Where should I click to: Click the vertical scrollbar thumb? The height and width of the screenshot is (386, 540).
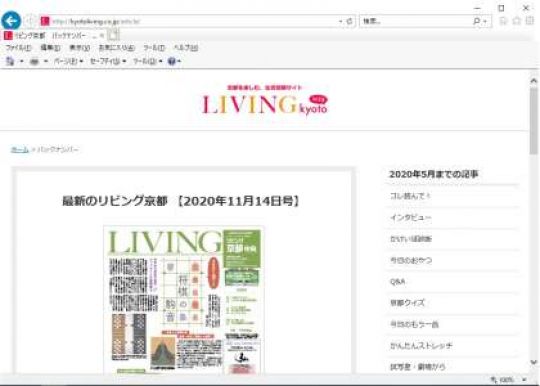click(533, 120)
